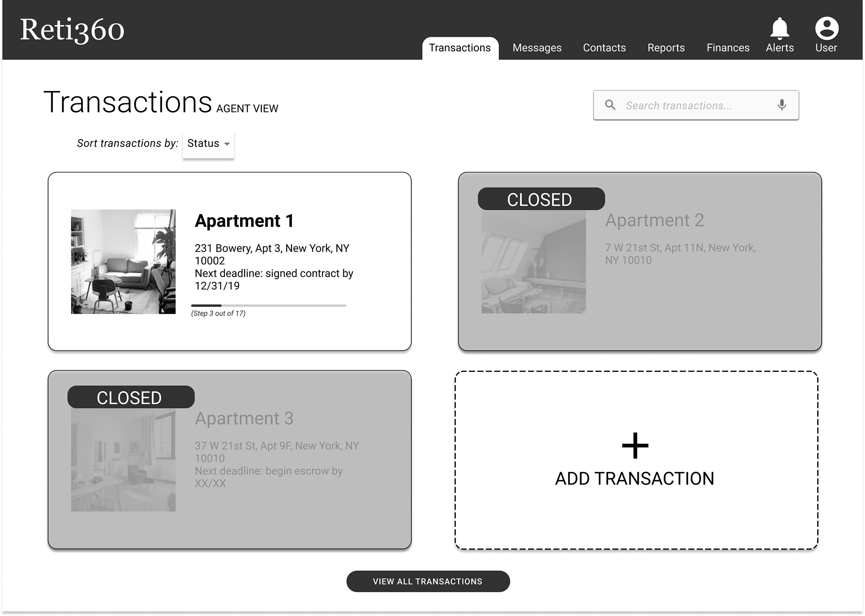Click the Apartment 1 living room photo

[x=123, y=262]
